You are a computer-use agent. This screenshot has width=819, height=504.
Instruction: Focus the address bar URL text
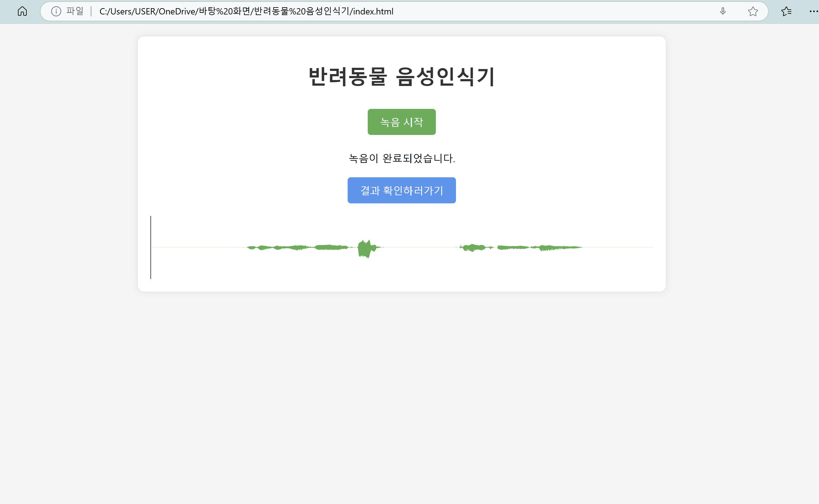[246, 11]
